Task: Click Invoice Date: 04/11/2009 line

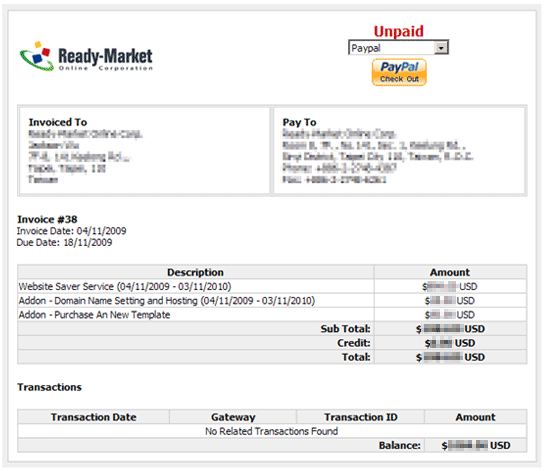Action: coord(72,231)
